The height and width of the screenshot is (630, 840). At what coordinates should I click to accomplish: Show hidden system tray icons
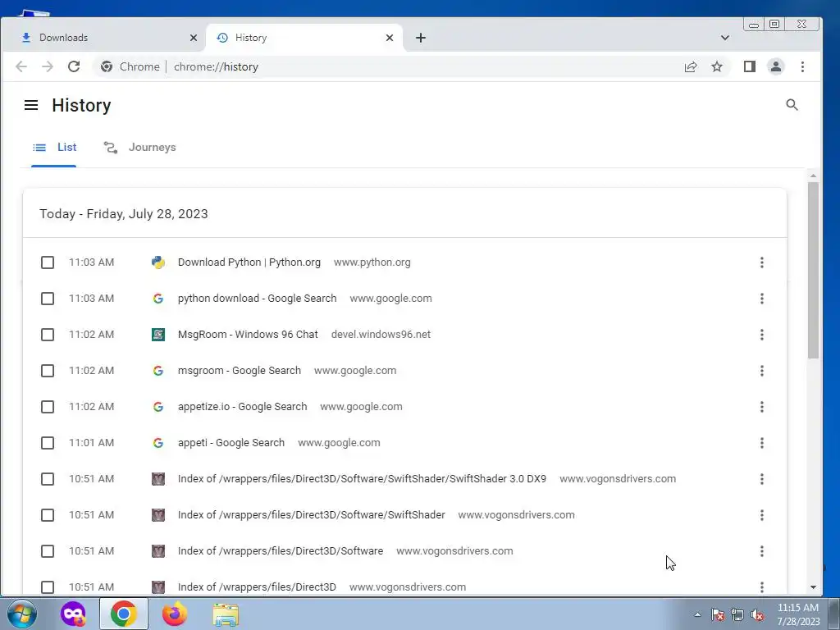(x=697, y=614)
